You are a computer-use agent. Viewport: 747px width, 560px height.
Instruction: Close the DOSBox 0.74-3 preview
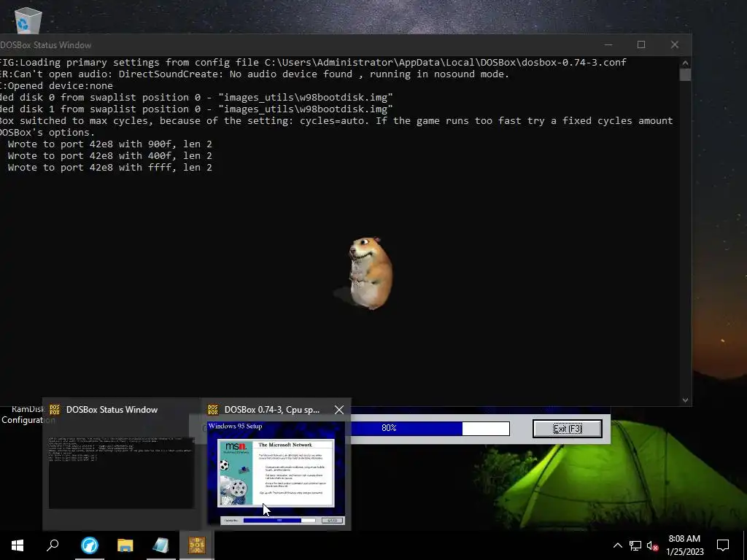(x=339, y=410)
